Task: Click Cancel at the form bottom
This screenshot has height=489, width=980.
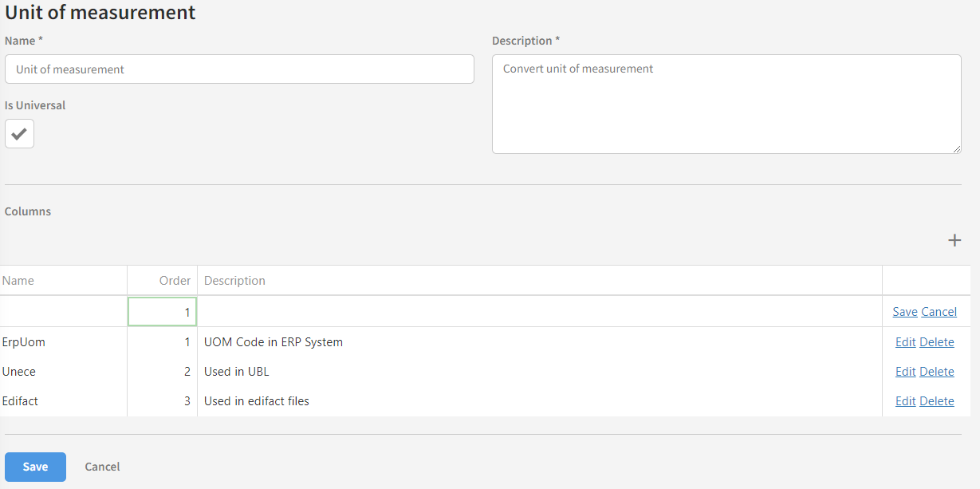Action: click(102, 467)
